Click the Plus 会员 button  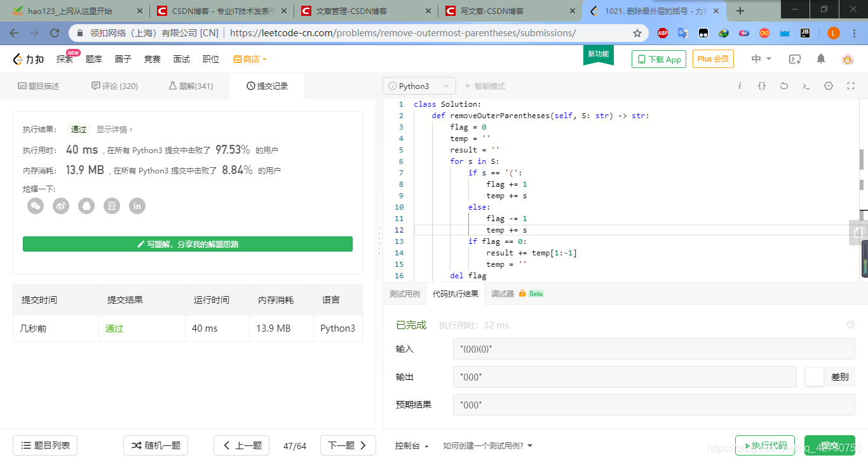click(713, 59)
